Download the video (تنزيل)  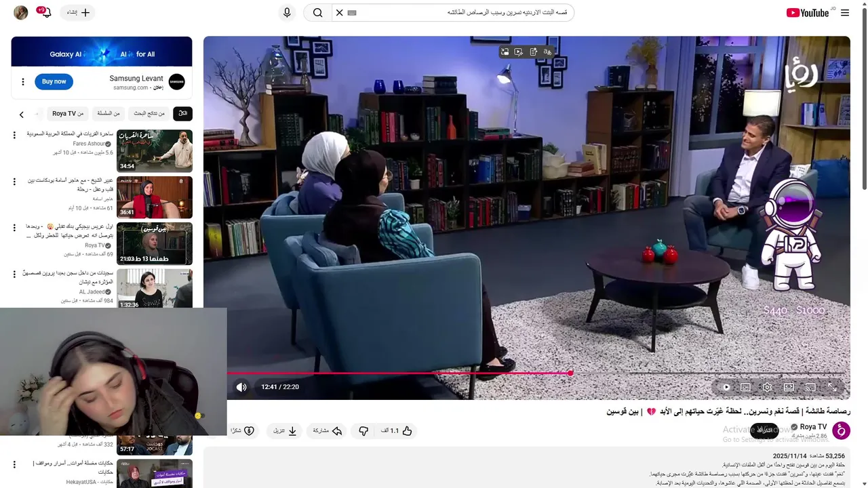(285, 430)
